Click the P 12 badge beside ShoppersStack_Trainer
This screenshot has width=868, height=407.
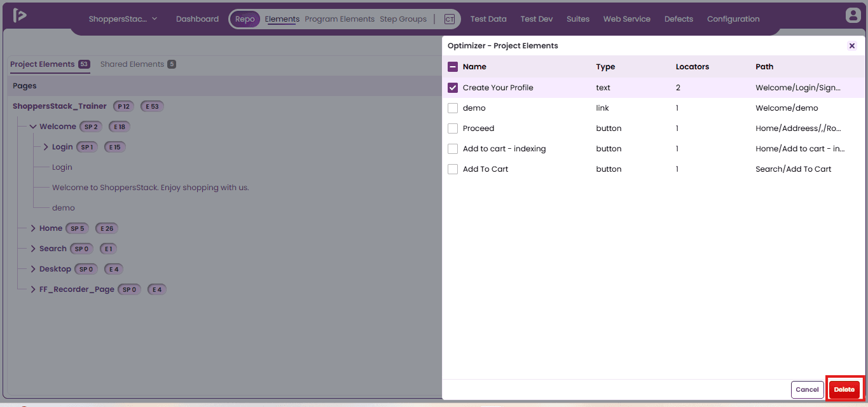coord(124,106)
